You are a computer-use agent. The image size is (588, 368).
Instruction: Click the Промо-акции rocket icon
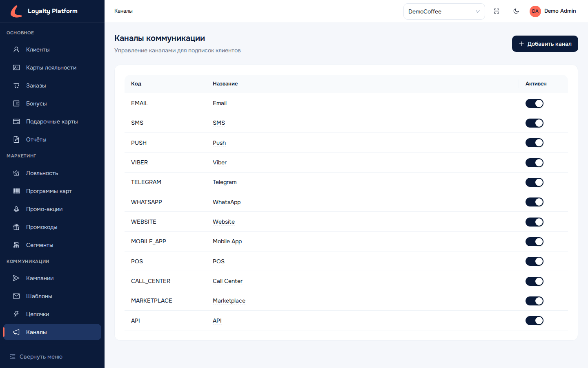(16, 209)
